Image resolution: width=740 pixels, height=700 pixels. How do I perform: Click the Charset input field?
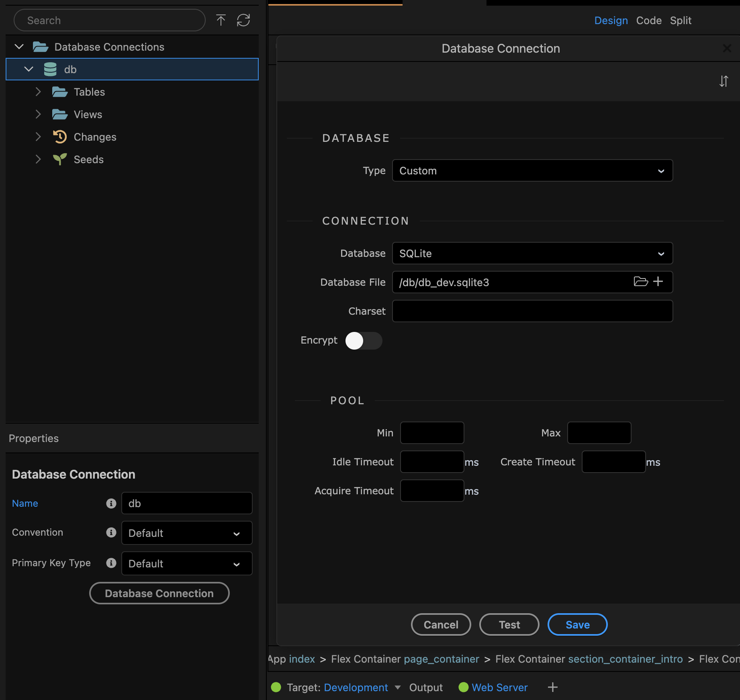tap(532, 311)
